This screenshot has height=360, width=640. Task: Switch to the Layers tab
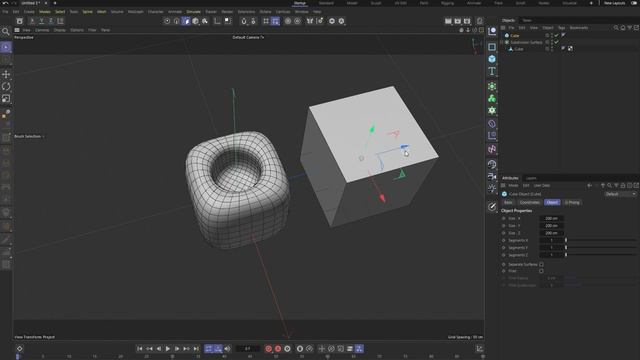(x=531, y=178)
